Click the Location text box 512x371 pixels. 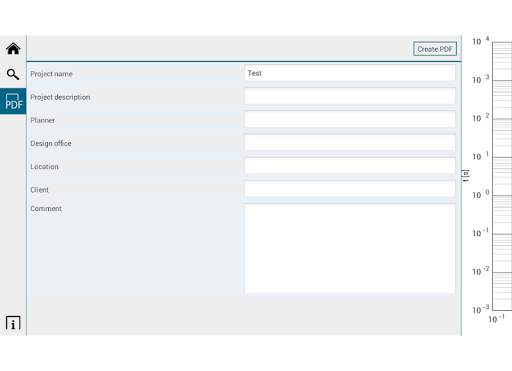pos(350,166)
